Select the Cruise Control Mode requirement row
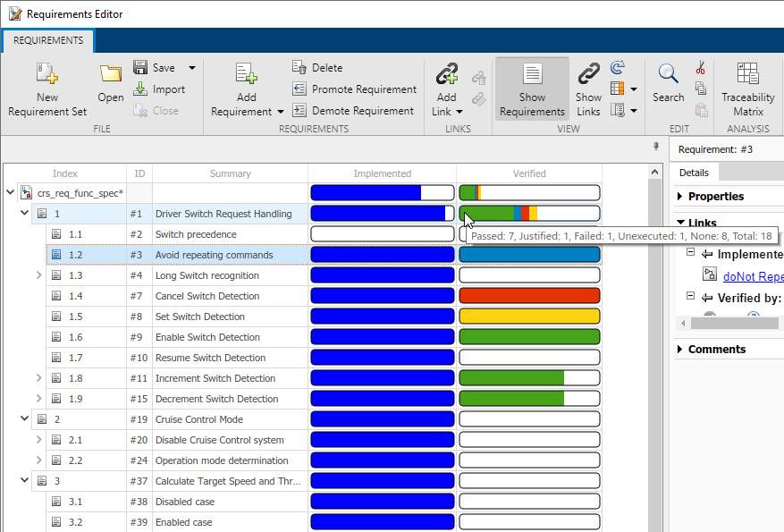Screen dimensions: 784x532 point(199,419)
